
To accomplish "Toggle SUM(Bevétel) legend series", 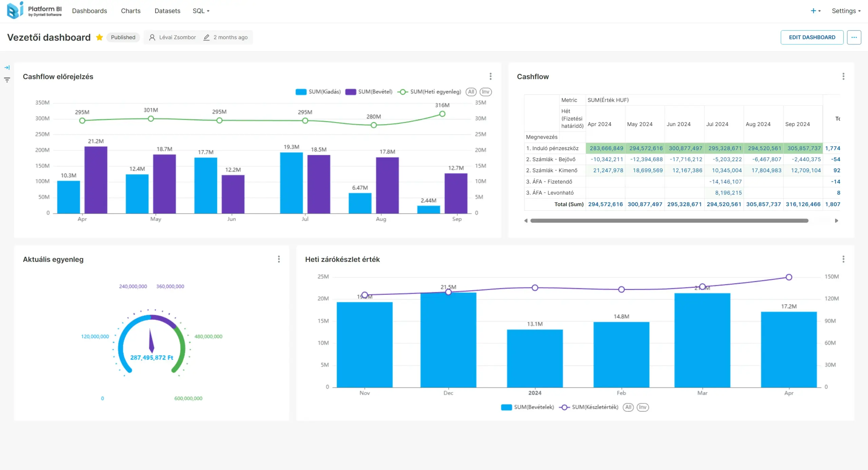I will tap(369, 92).
